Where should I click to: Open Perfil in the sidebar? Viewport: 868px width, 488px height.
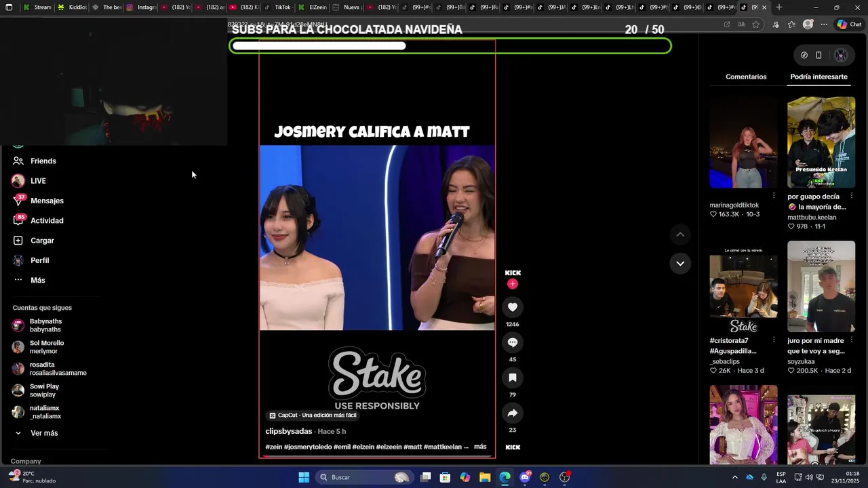click(31, 260)
